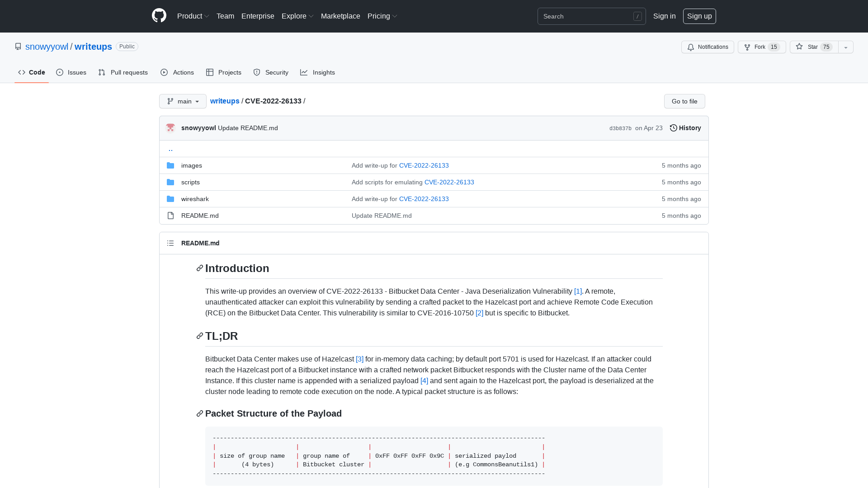868x488 pixels.
Task: Open reference [3] in TL;DR
Action: tap(359, 359)
